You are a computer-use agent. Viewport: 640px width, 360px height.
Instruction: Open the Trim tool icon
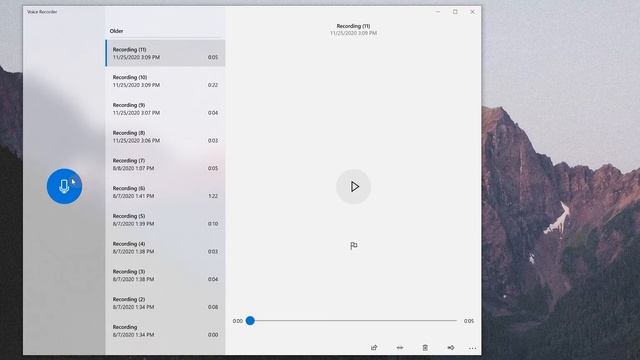[x=400, y=348]
